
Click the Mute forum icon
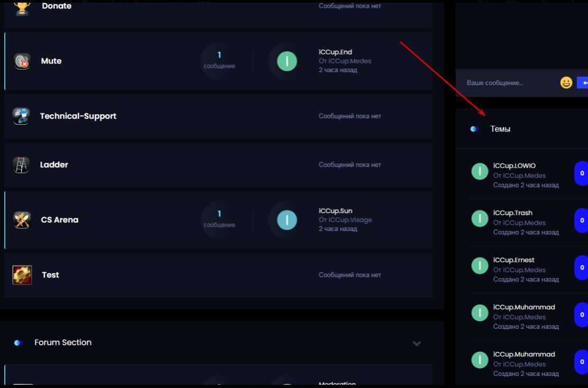tap(22, 61)
